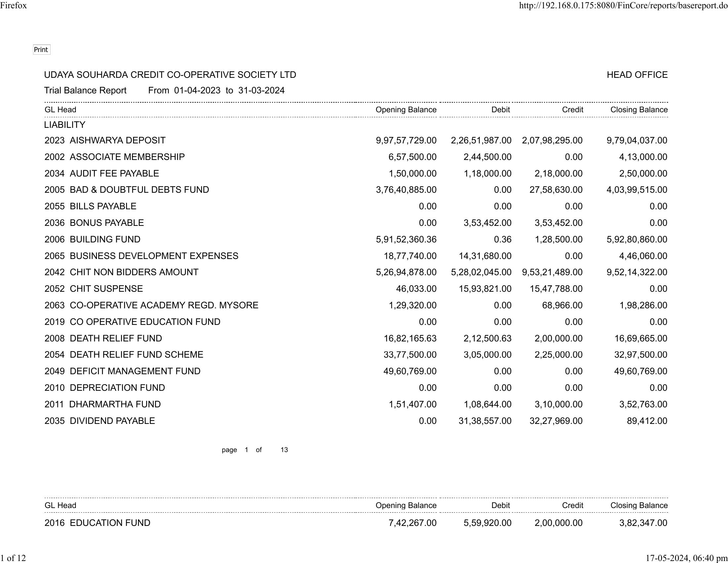Click the Debit column header
The height and width of the screenshot is (563, 728).
coord(500,110)
